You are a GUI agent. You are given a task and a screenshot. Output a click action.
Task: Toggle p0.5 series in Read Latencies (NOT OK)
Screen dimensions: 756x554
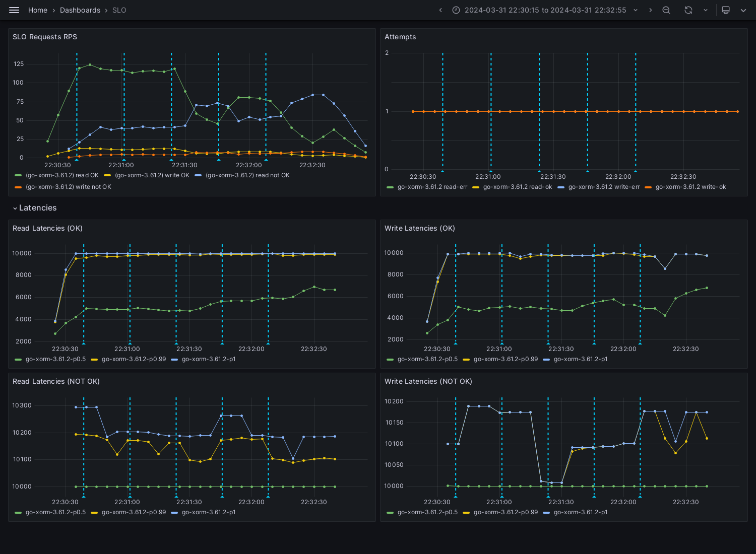[x=55, y=512]
